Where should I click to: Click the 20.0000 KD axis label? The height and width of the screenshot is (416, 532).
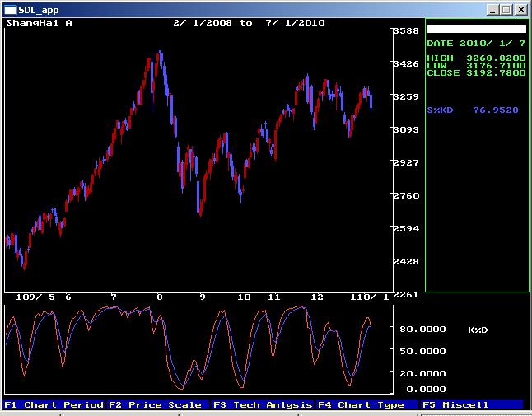coord(422,373)
